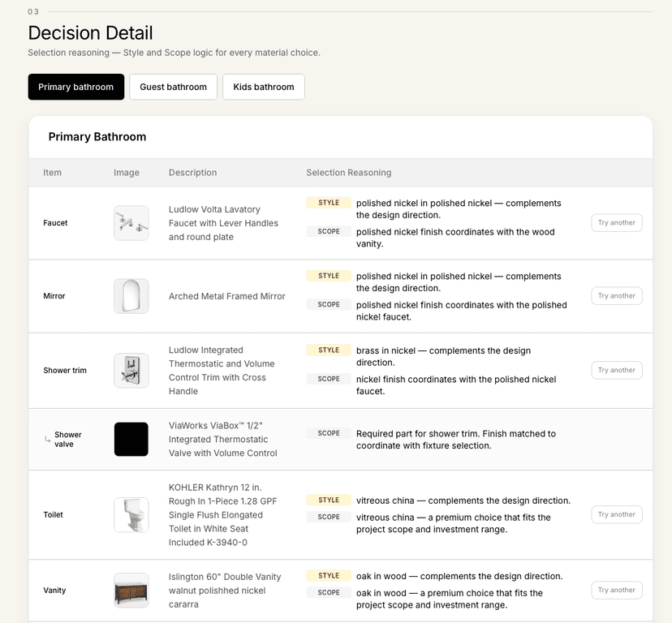This screenshot has height=623, width=672.
Task: Click Try another for the Toilet
Action: point(616,514)
